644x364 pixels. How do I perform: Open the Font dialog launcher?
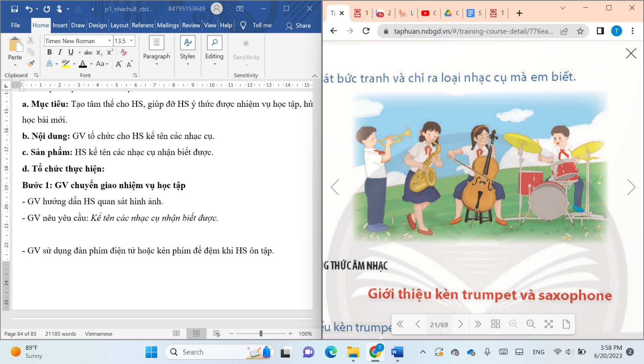(135, 75)
